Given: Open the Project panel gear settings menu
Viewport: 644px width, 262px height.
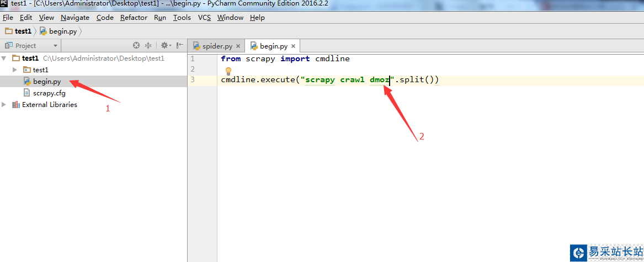Looking at the screenshot, I should point(166,46).
